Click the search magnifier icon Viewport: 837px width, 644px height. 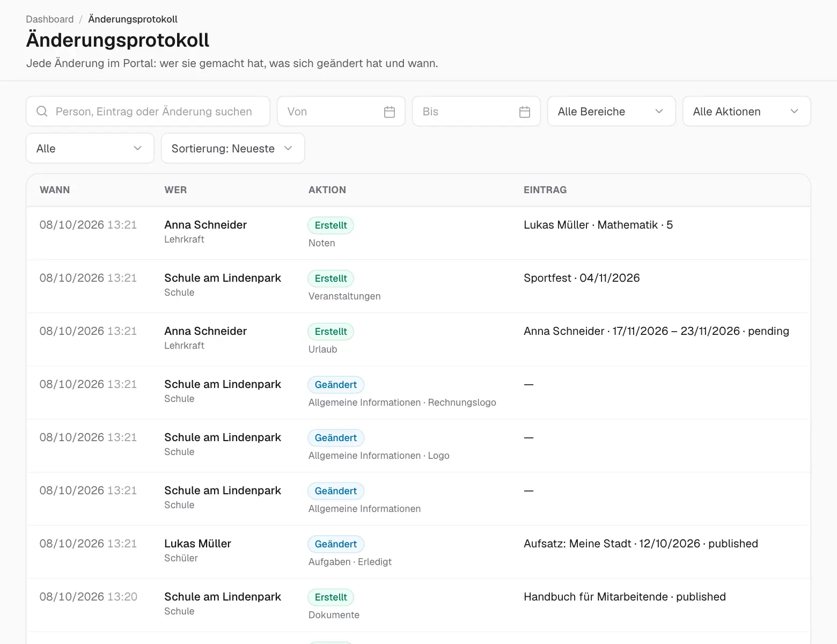point(42,112)
